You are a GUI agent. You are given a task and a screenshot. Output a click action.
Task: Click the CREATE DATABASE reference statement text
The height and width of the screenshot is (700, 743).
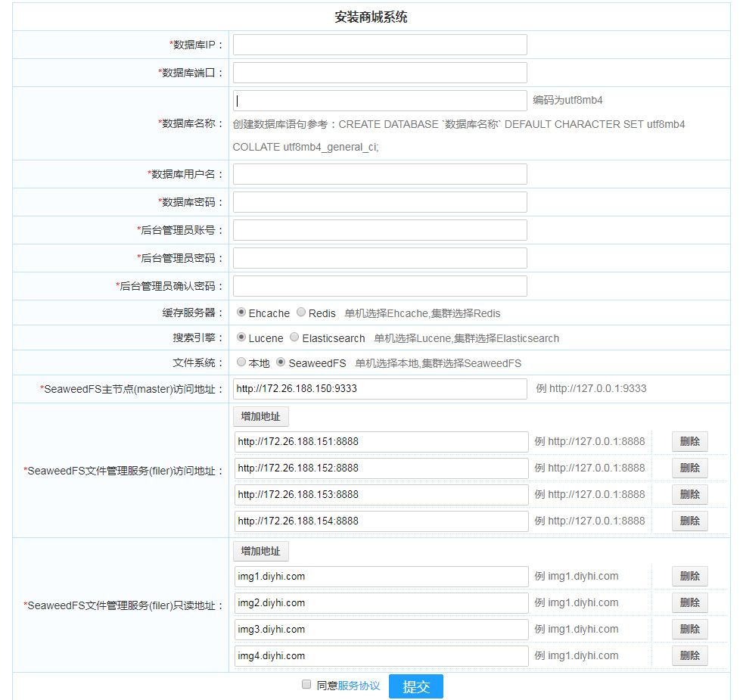coord(459,135)
